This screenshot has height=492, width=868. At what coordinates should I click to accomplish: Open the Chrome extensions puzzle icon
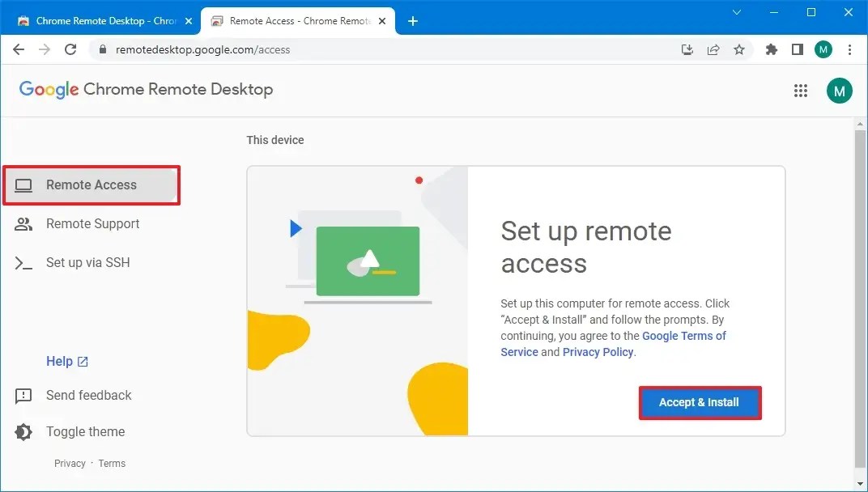pos(771,49)
